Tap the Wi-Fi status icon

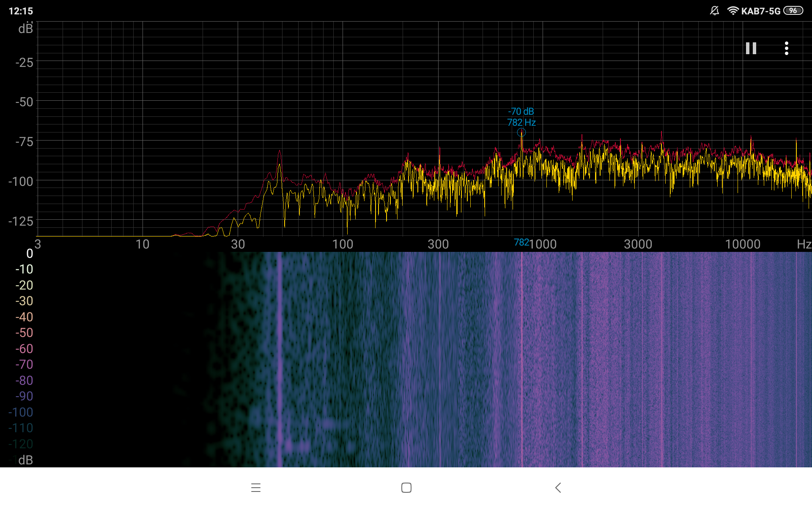coord(732,11)
